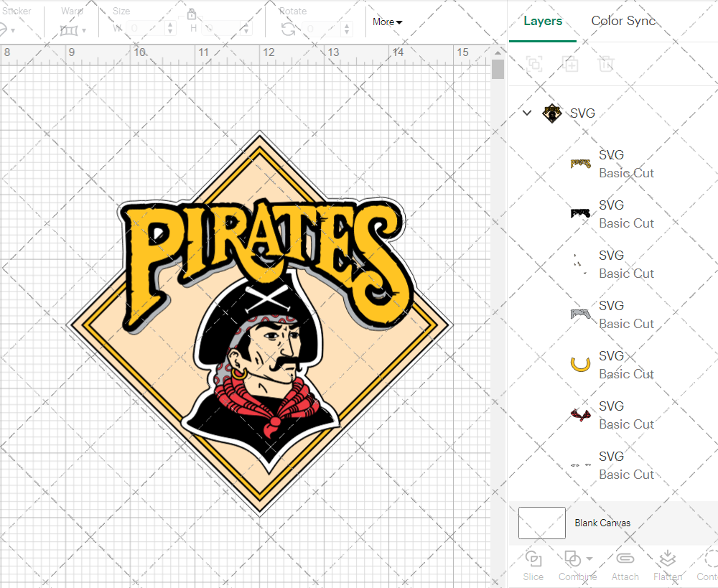The image size is (718, 588).
Task: Click the Group layers icon
Action: point(534,64)
